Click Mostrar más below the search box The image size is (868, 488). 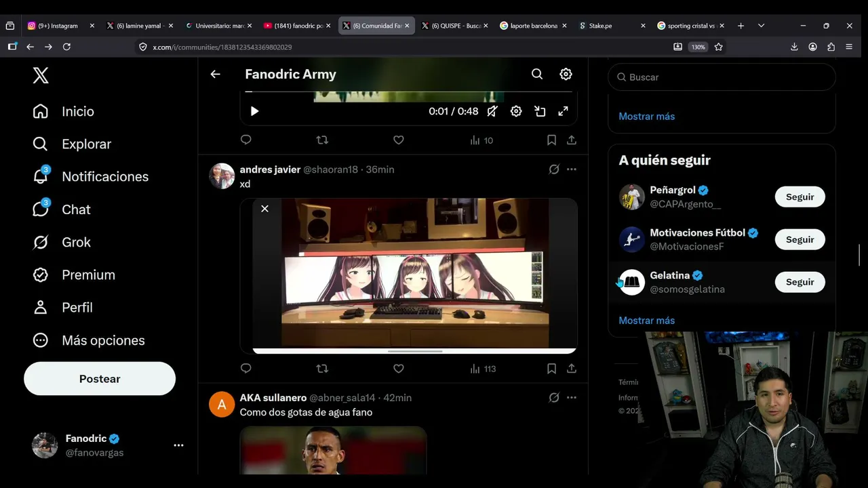click(x=647, y=117)
